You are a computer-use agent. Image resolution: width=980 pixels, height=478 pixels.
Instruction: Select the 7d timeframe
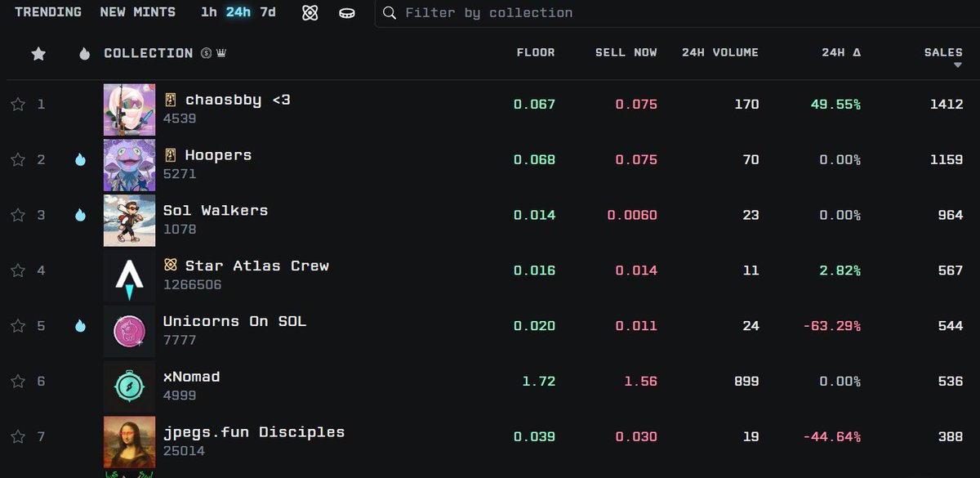[x=268, y=12]
